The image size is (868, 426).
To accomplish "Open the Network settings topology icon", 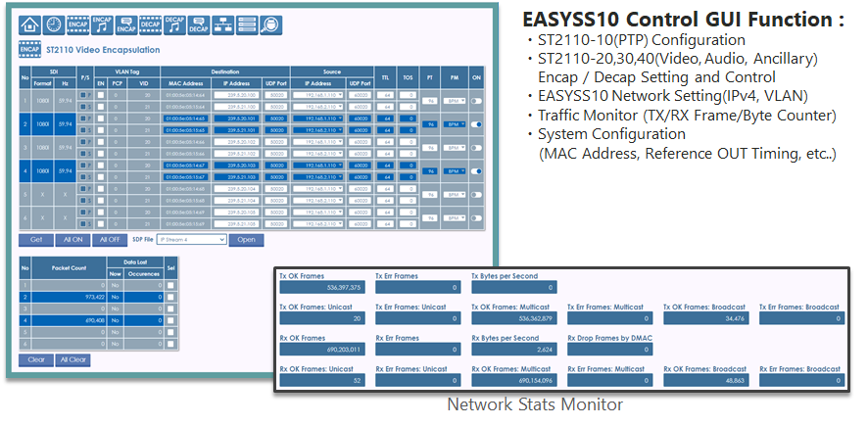I will [223, 25].
